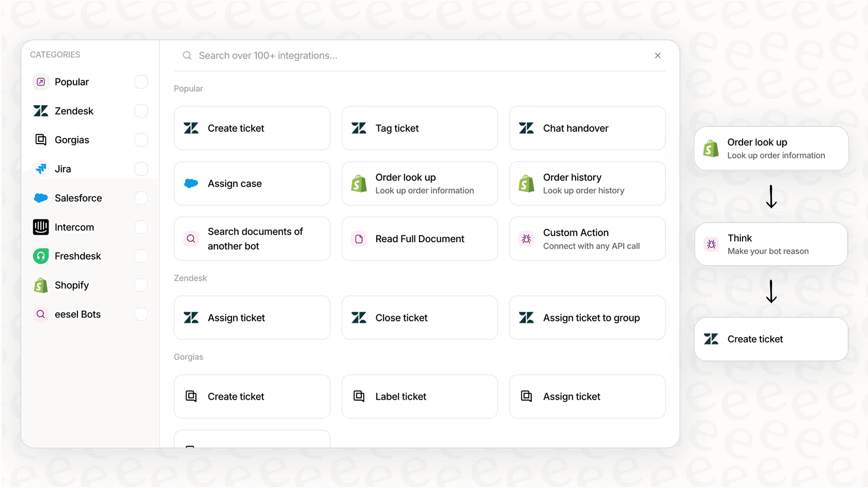Toggle the Shopify category checkbox
868x488 pixels.
pyautogui.click(x=141, y=285)
